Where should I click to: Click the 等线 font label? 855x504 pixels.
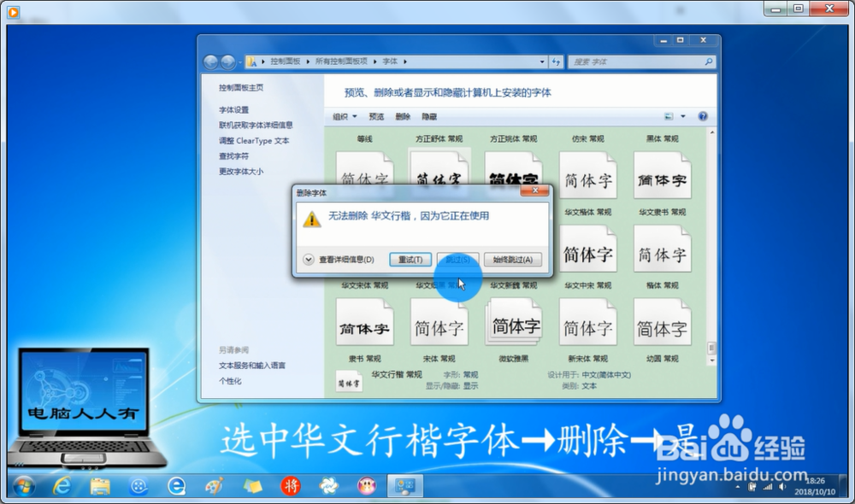[x=365, y=139]
